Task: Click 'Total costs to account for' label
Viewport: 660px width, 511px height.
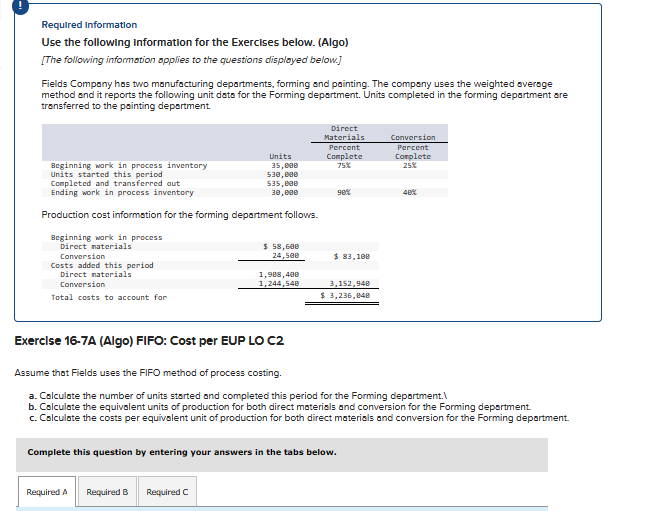Action: (x=109, y=298)
